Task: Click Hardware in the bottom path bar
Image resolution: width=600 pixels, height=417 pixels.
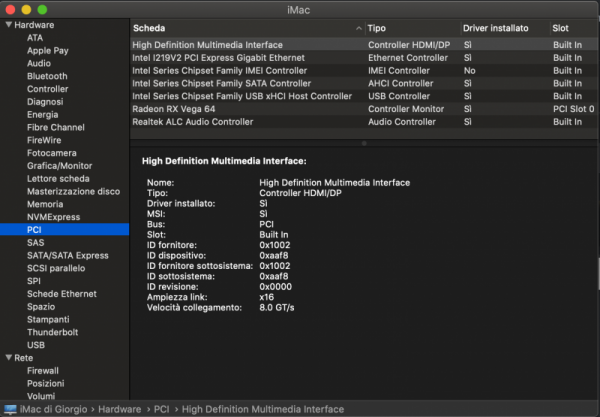Action: [x=118, y=408]
